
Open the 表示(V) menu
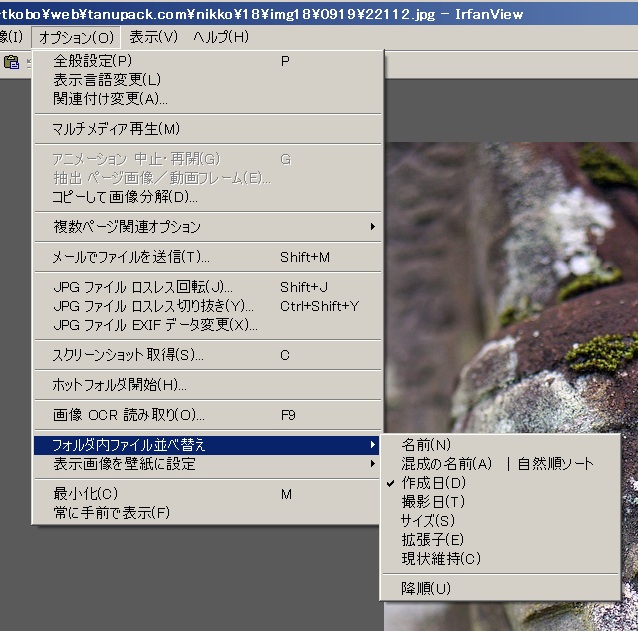coord(153,37)
